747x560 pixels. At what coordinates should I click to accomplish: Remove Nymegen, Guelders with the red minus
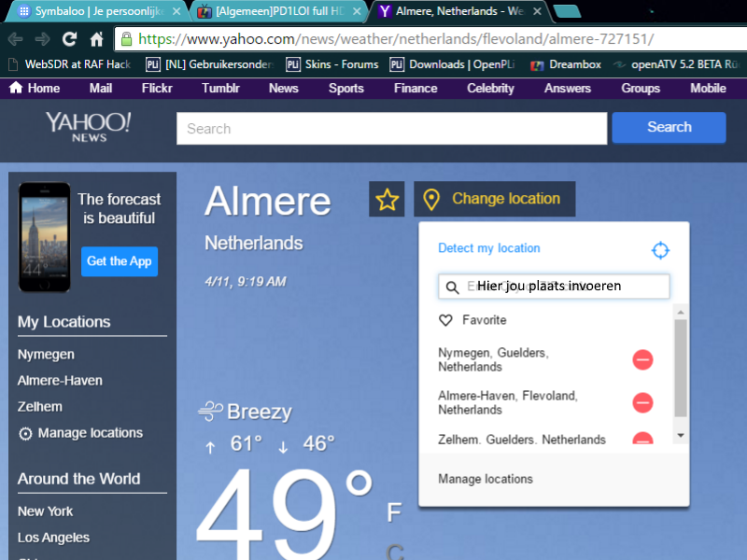click(x=642, y=359)
